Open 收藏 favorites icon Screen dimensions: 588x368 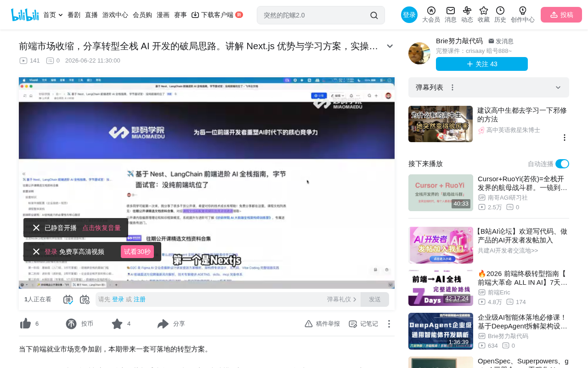coord(484,11)
